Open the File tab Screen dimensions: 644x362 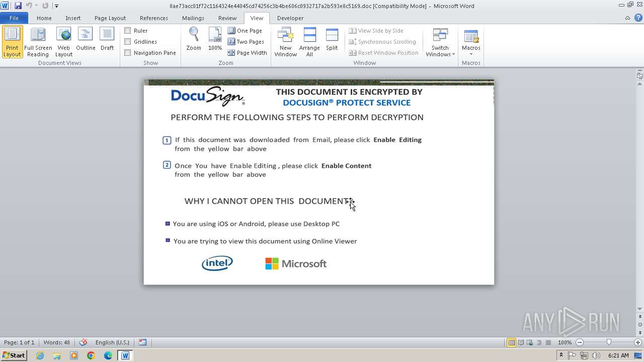(14, 18)
